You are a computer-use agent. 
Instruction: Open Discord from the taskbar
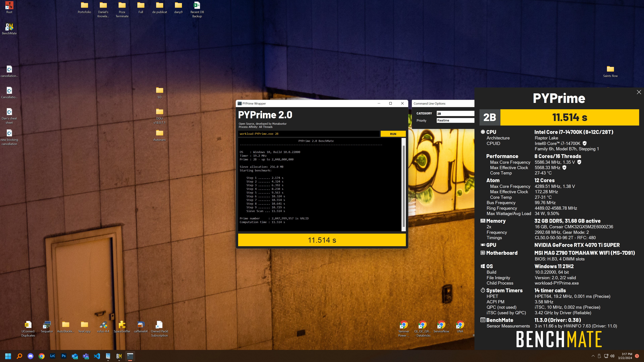(31, 356)
